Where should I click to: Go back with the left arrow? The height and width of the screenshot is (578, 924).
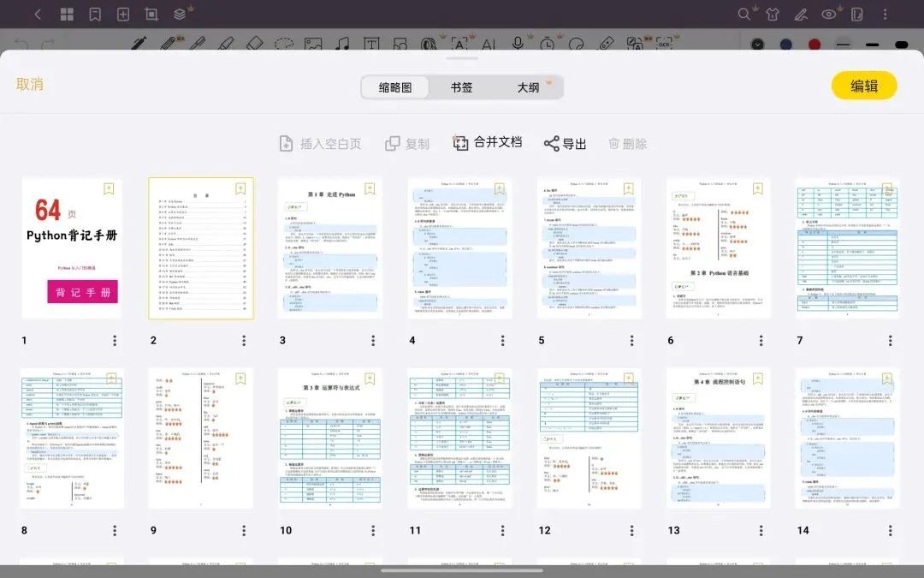click(x=38, y=15)
